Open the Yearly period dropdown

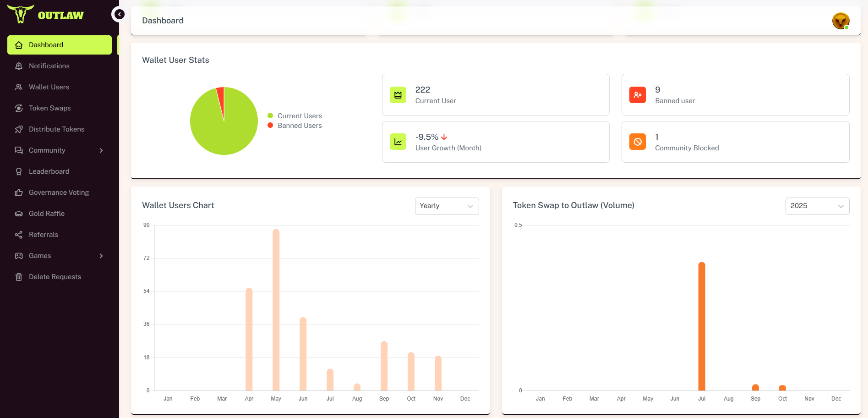coord(447,206)
